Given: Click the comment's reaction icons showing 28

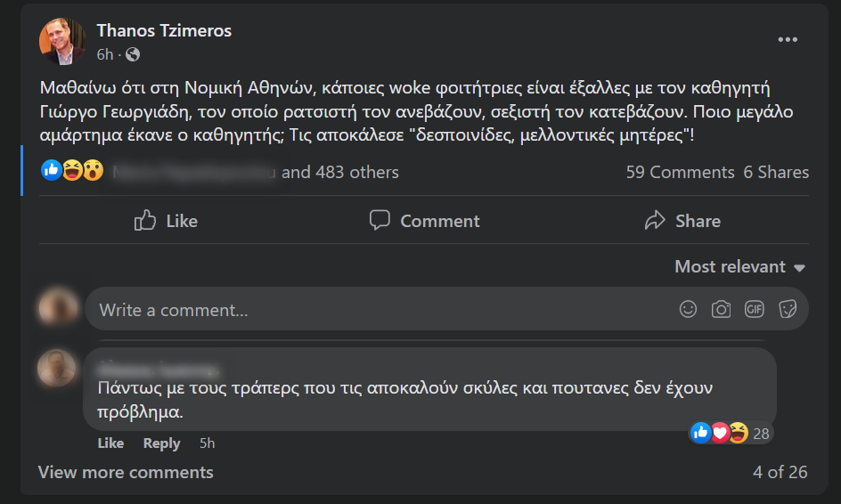Looking at the screenshot, I should pos(729,433).
